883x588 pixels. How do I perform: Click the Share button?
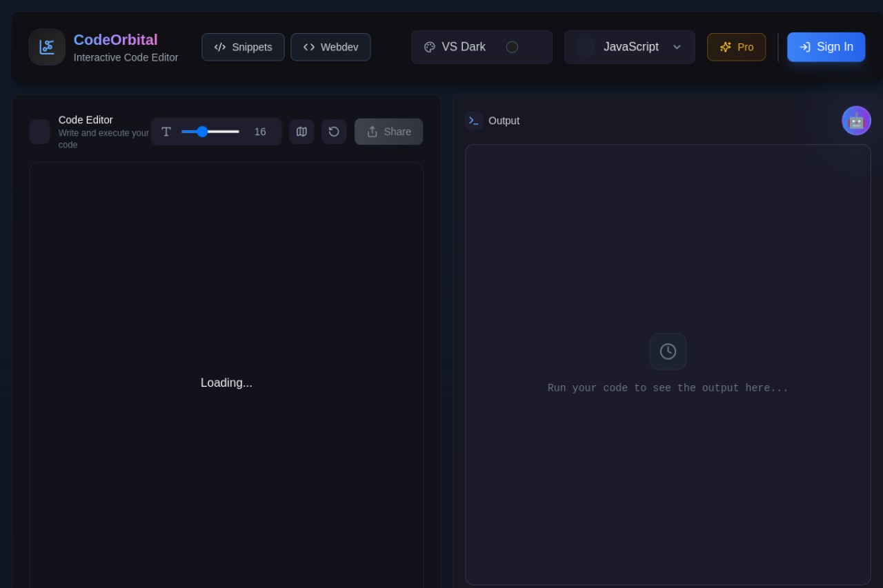point(388,132)
